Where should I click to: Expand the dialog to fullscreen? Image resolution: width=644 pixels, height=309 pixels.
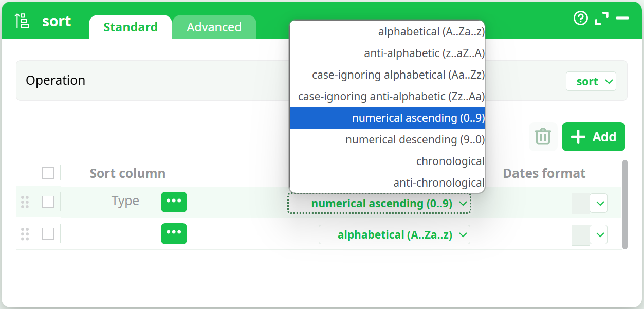point(601,17)
